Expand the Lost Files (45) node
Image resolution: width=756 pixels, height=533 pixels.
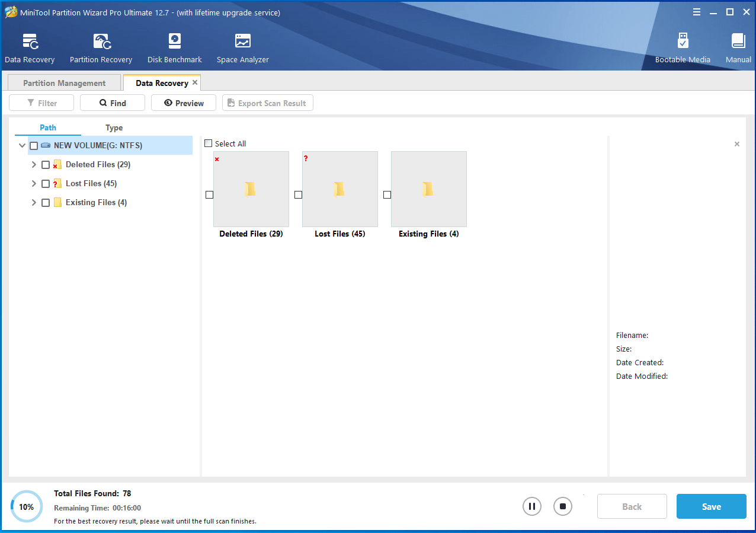click(x=34, y=184)
